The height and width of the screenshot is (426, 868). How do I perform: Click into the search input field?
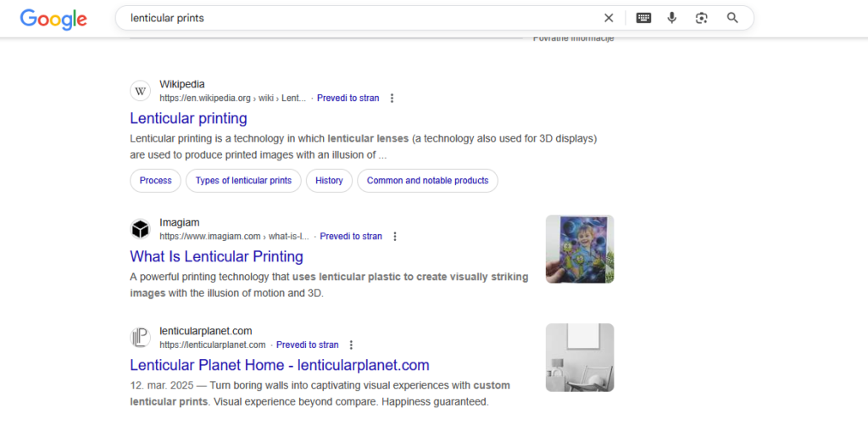point(356,18)
